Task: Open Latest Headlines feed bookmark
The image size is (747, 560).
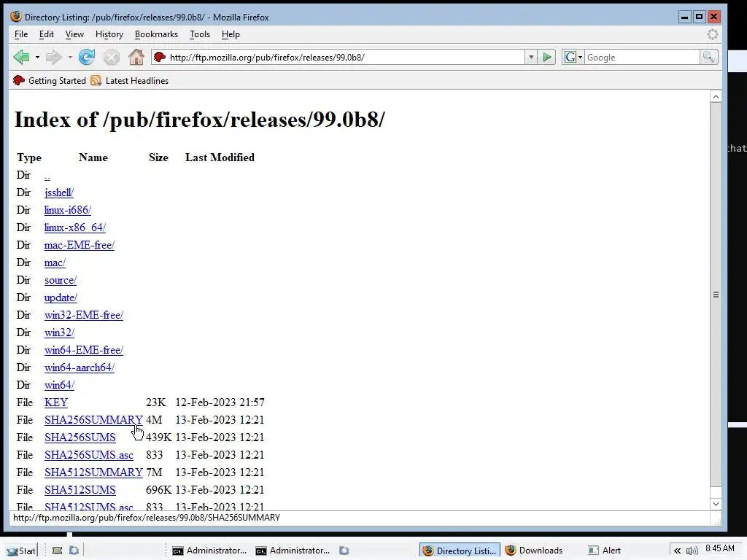Action: pos(130,80)
